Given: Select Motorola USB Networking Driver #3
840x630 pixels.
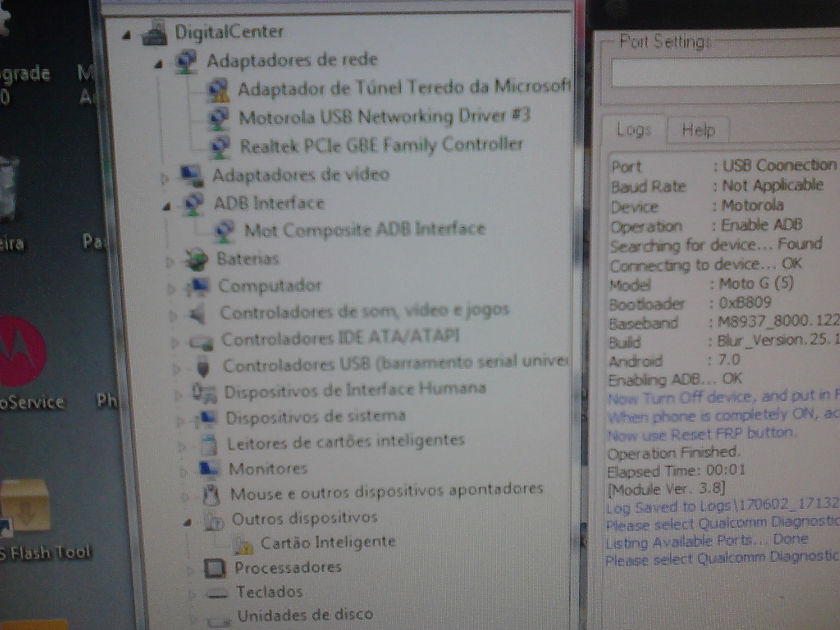Looking at the screenshot, I should click(x=385, y=116).
